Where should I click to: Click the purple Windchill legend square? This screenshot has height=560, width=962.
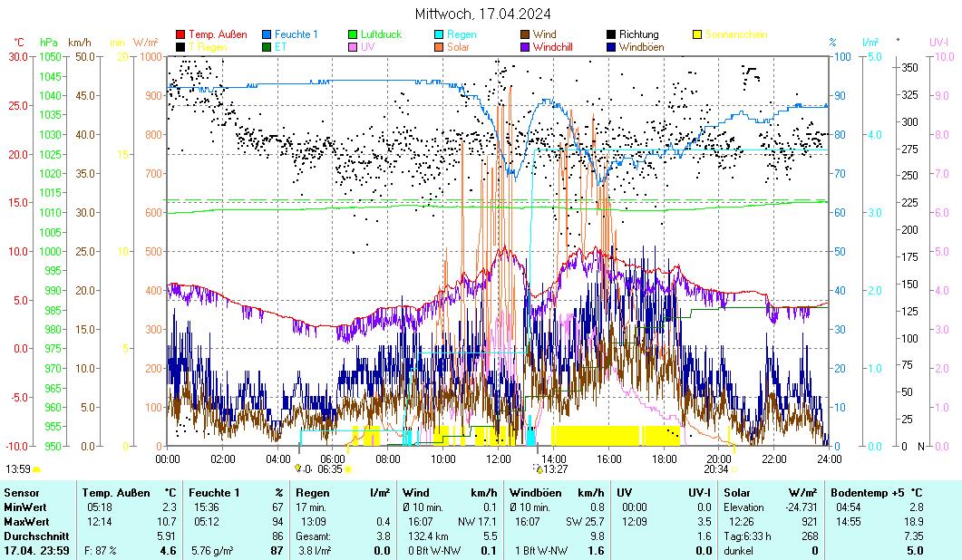(x=526, y=46)
